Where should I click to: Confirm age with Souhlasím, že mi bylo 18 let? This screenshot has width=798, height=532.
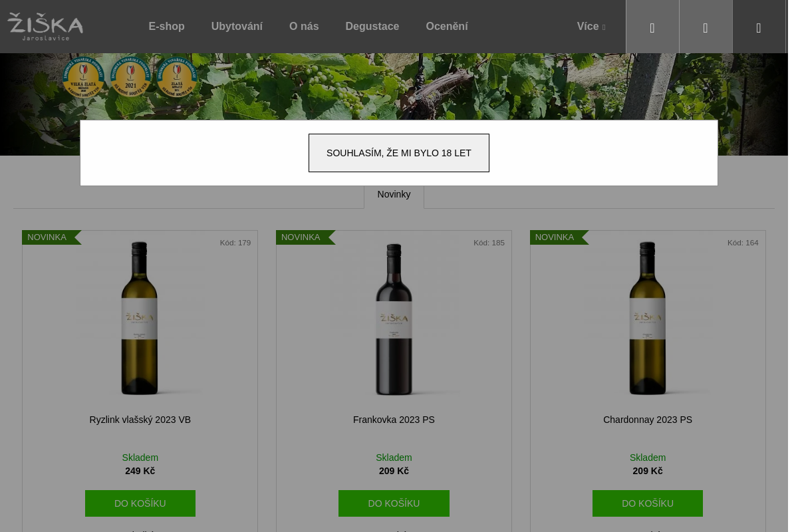(x=399, y=153)
